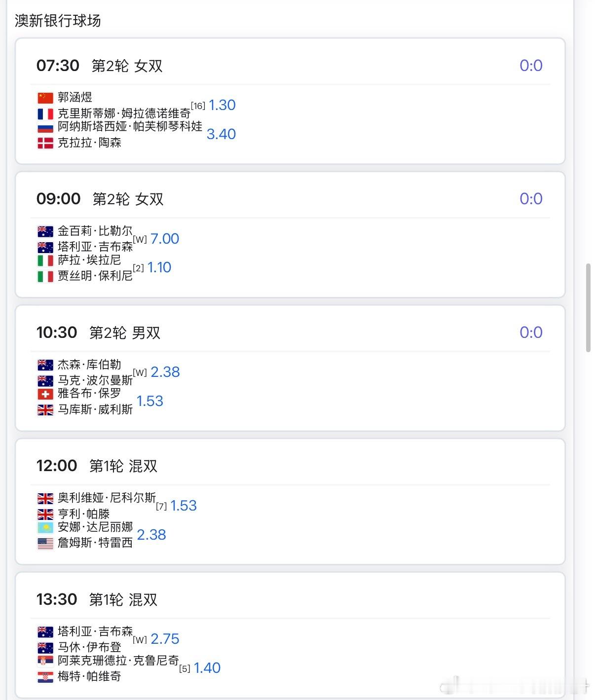Image resolution: width=595 pixels, height=700 pixels.
Task: Click the Russian flag beside 阿纳斯塔西娅·帕芙柳琴科娃
Action: point(45,127)
